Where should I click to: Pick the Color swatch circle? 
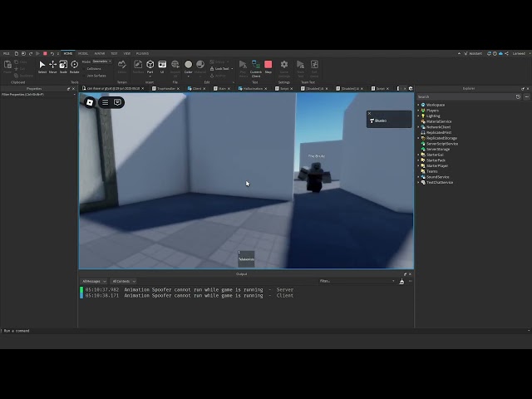coord(189,64)
